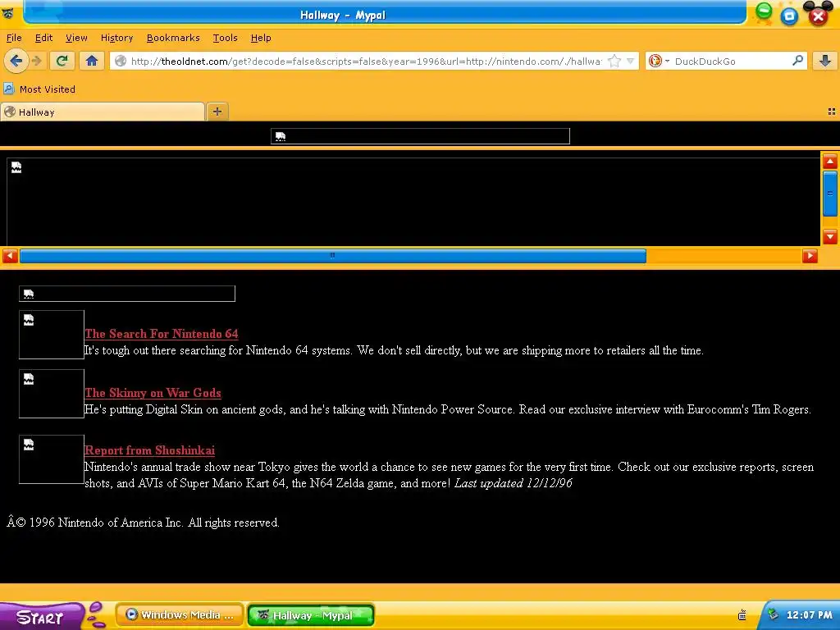Open a new tab with plus button
Viewport: 840px width, 630px height.
(x=217, y=112)
